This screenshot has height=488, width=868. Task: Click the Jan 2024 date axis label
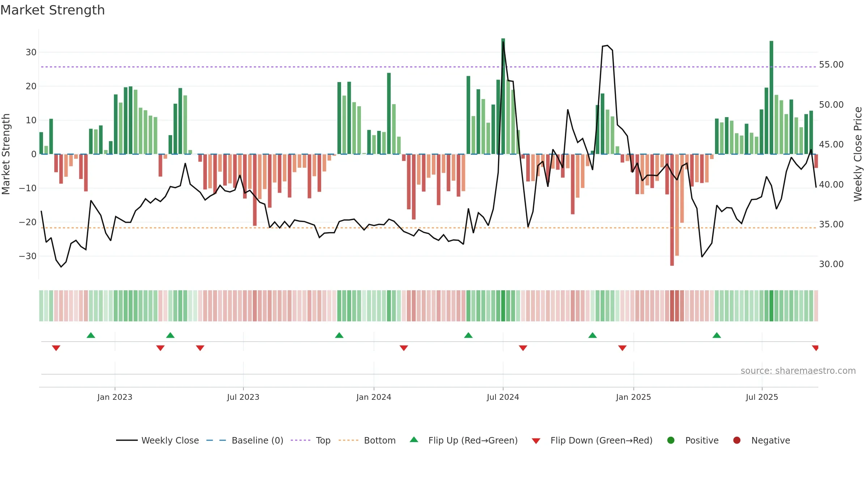point(374,397)
